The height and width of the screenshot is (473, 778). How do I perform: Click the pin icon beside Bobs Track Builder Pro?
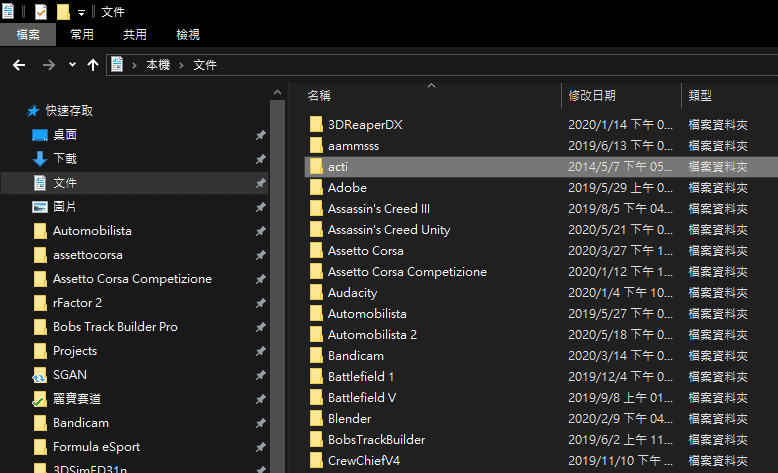pyautogui.click(x=260, y=327)
